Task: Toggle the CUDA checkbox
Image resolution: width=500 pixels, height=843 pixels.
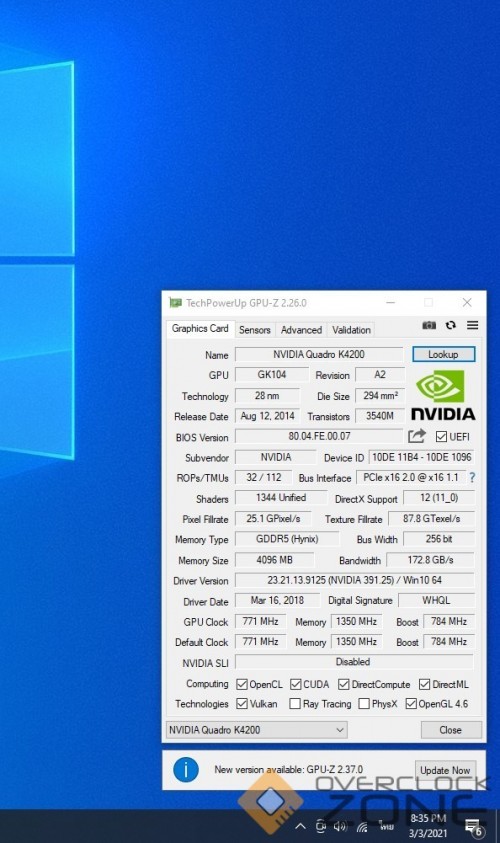Action: pyautogui.click(x=296, y=684)
